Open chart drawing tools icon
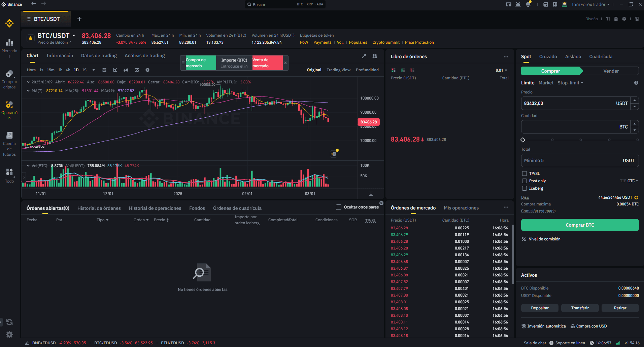 click(x=115, y=70)
